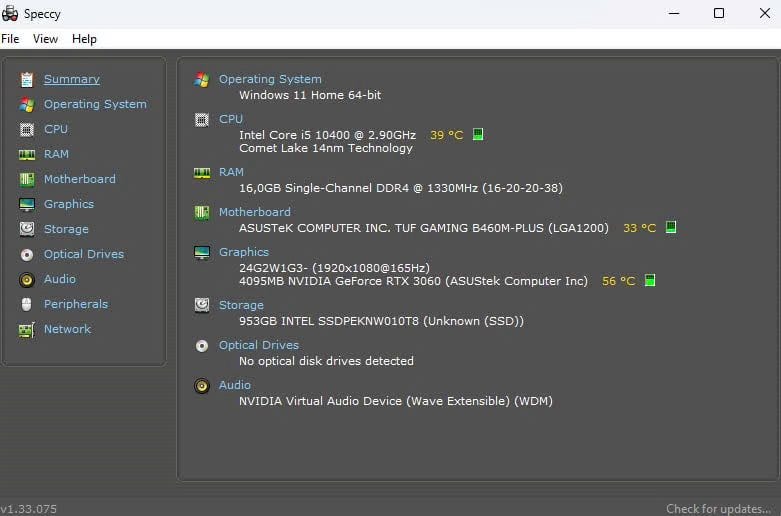Click the Motherboard heading in summary pane
The height and width of the screenshot is (516, 781).
pyautogui.click(x=255, y=212)
